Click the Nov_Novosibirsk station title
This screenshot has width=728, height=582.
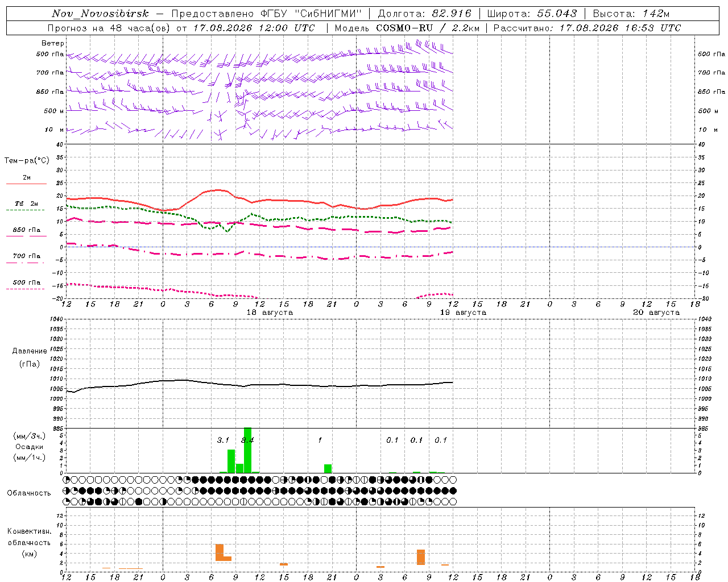click(100, 14)
